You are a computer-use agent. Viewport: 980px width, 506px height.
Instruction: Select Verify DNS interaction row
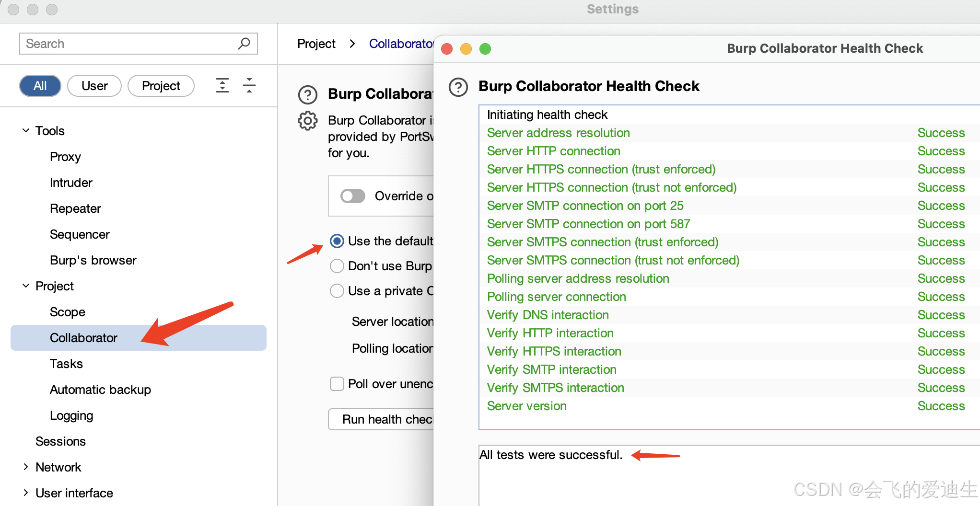click(729, 315)
